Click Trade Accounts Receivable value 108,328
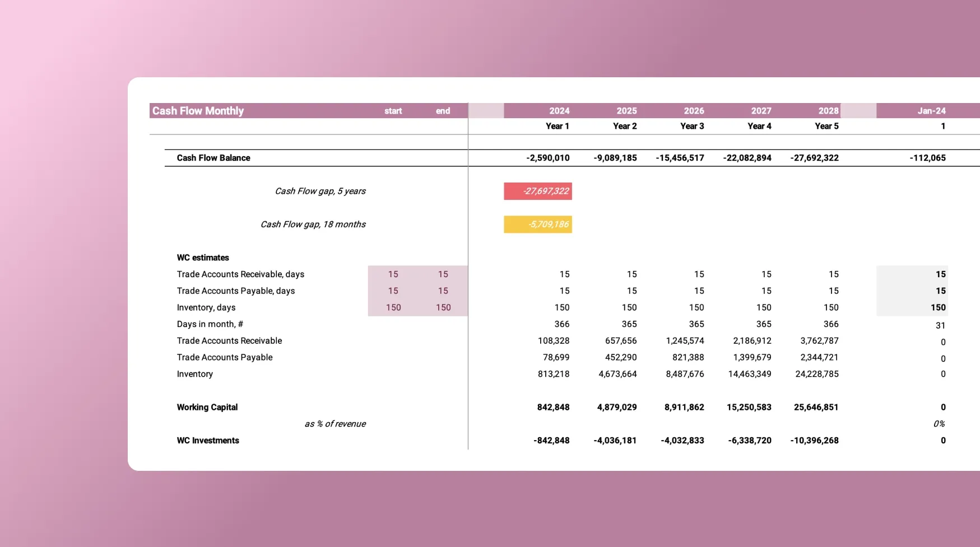Screen dimensions: 980x547 click(553, 340)
